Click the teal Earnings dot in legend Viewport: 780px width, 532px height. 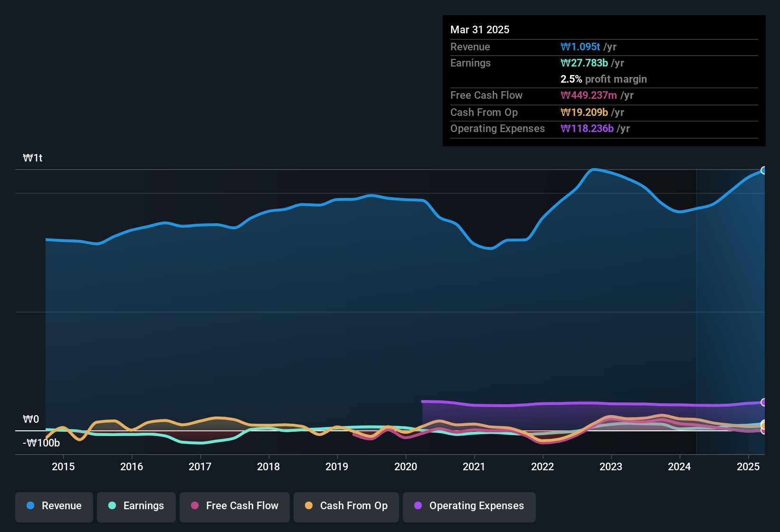point(112,506)
